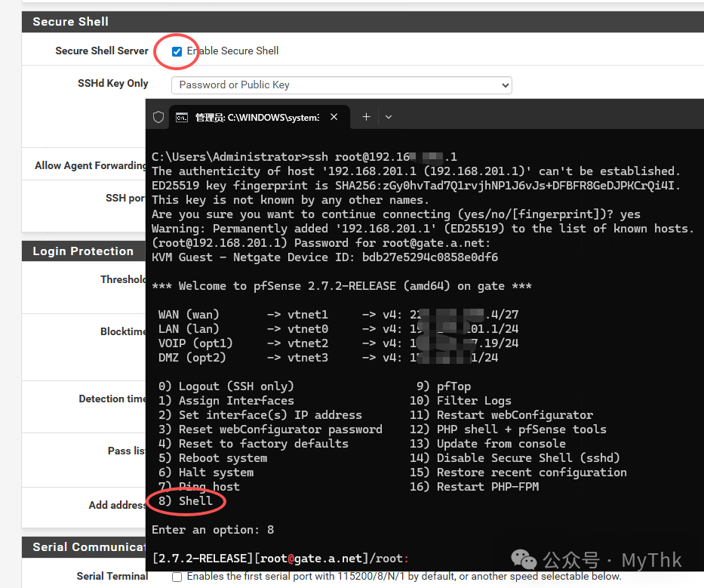Click the Login Protection section header
704x588 pixels.
tap(84, 251)
